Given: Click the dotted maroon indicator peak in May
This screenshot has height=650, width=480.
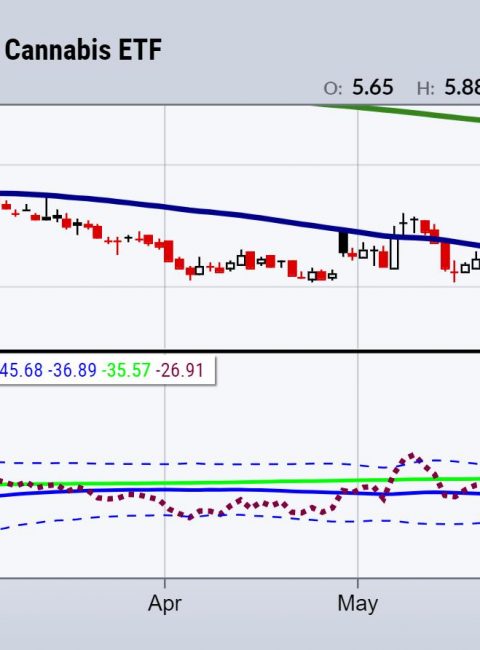Looking at the screenshot, I should (x=411, y=456).
